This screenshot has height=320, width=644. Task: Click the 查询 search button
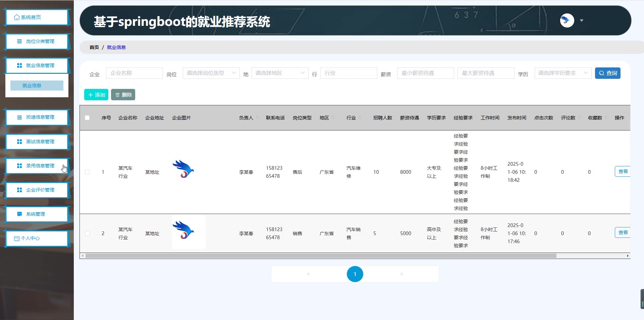[x=607, y=73]
